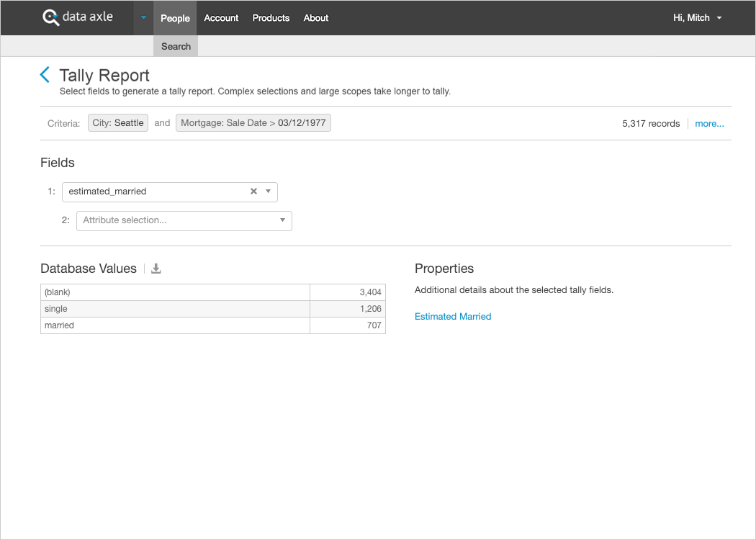Open the Estimated Married property link
This screenshot has height=540, width=756.
453,316
